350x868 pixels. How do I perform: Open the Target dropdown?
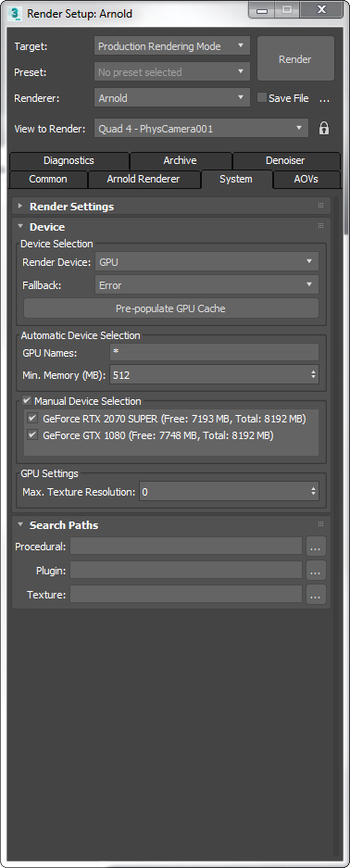(x=172, y=46)
